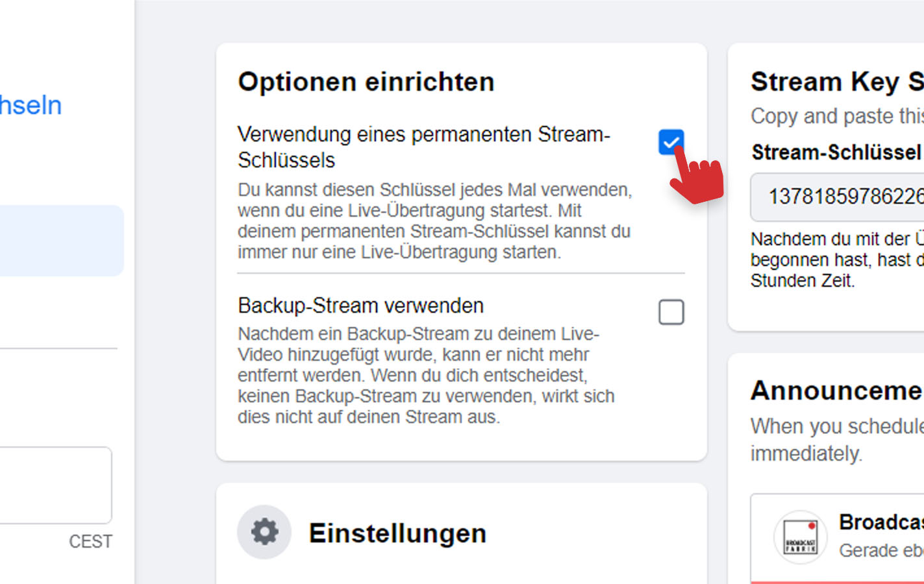Click "Copy and paste this" instruction text

tap(836, 117)
